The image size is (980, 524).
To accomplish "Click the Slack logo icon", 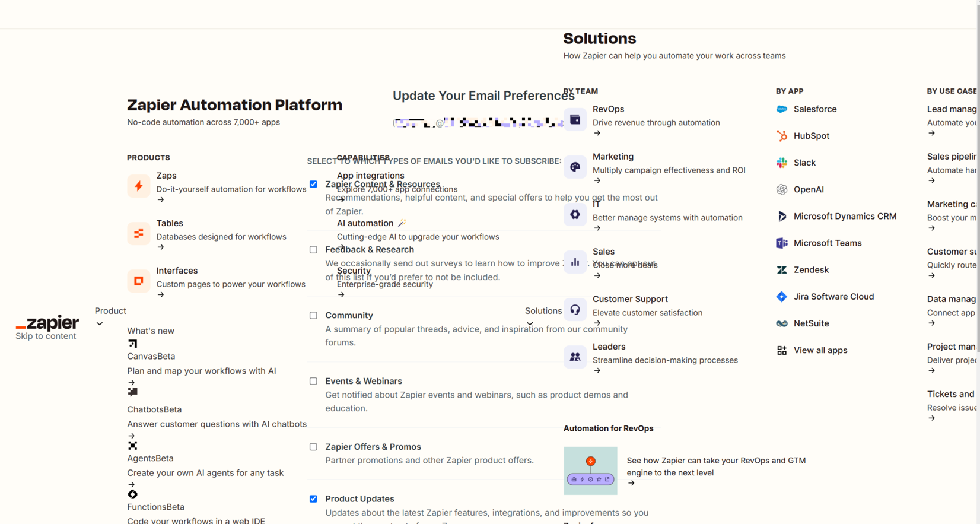I will pos(782,163).
